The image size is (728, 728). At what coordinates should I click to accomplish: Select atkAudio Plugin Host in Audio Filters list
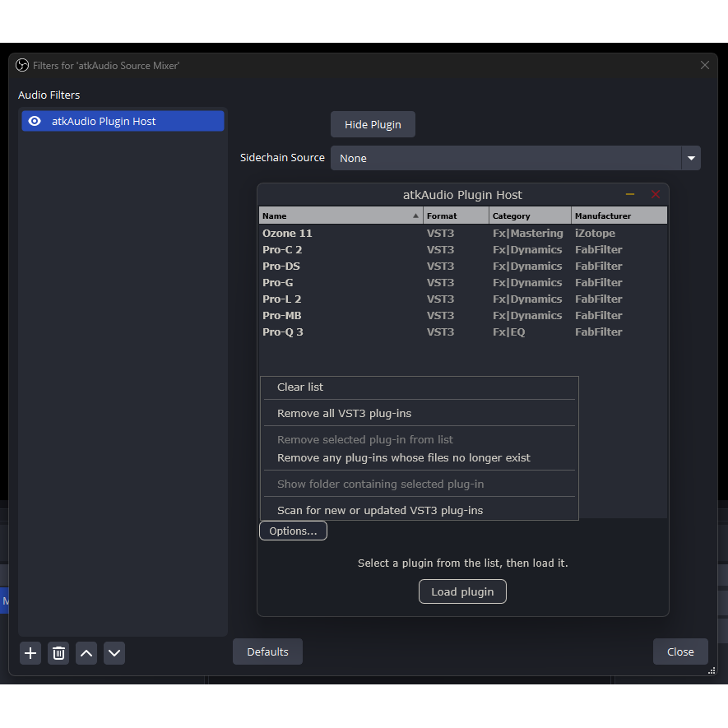tap(123, 121)
